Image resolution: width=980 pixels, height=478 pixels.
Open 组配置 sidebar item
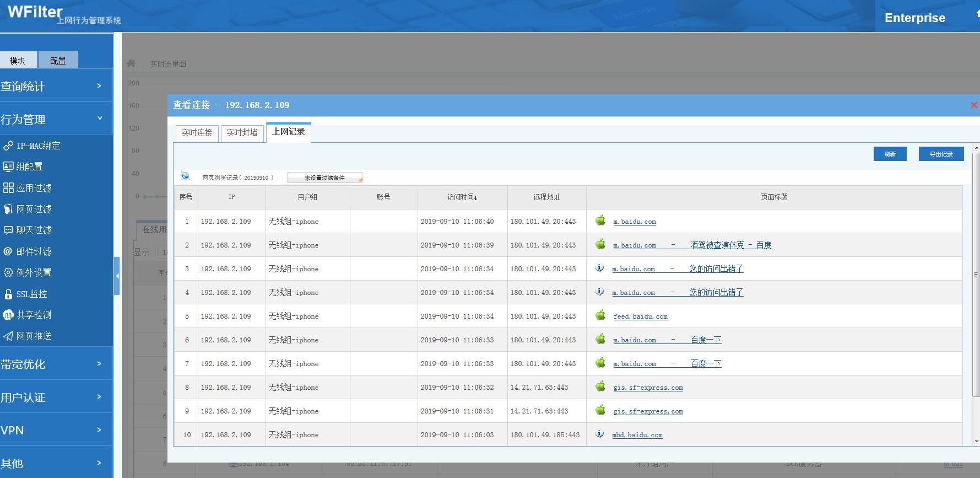[x=23, y=167]
